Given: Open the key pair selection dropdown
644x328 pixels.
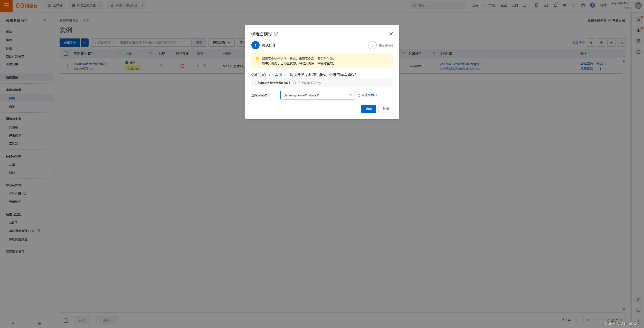Looking at the screenshot, I should 317,95.
